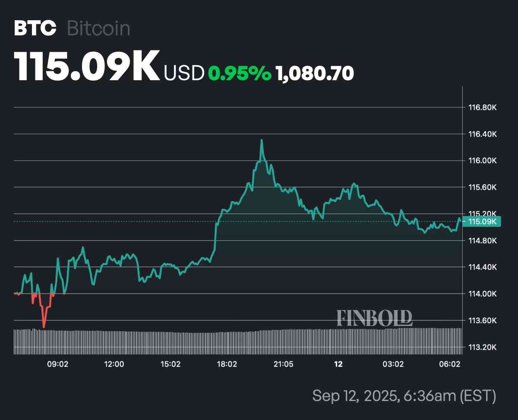Click the 113.20K price axis label
The image size is (518, 420).
point(483,347)
